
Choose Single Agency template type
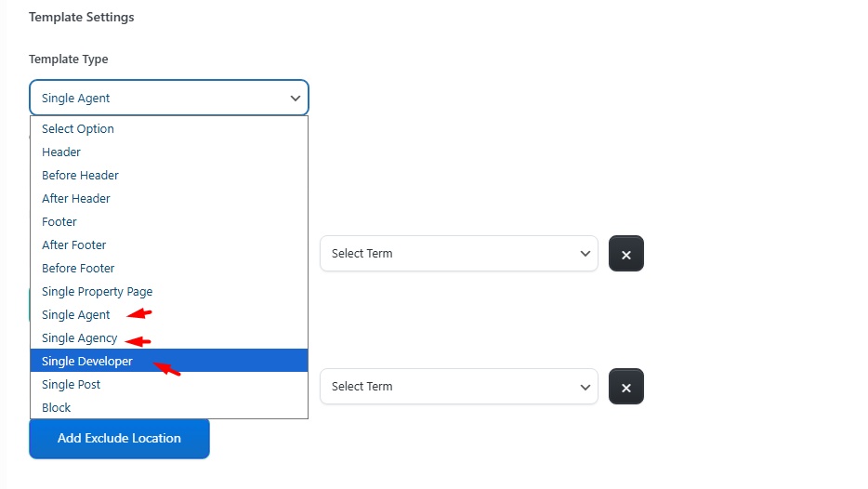(x=80, y=338)
